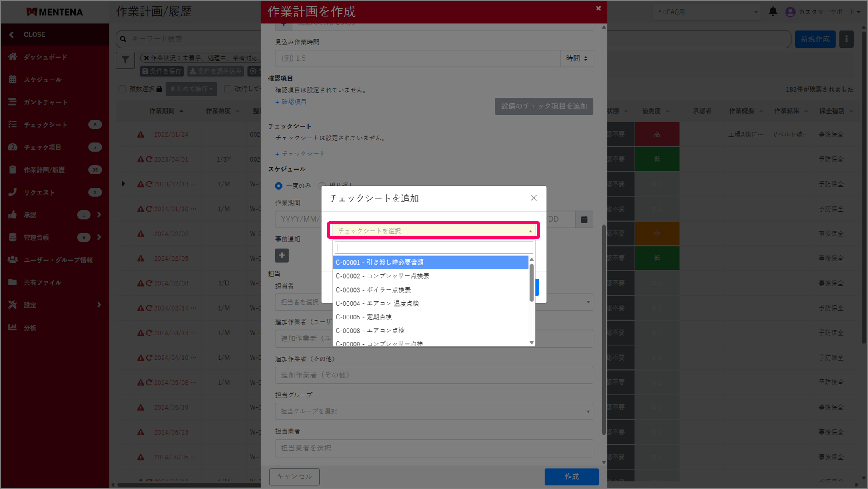Select C-00003 - ボイラー点検表 from the list
Image resolution: width=868 pixels, height=489 pixels.
[x=373, y=290]
